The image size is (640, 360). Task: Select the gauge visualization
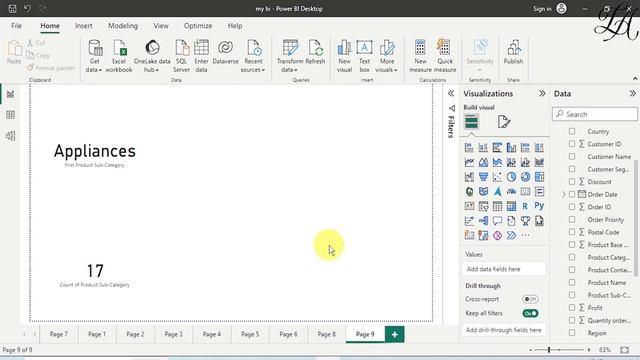pos(511,191)
